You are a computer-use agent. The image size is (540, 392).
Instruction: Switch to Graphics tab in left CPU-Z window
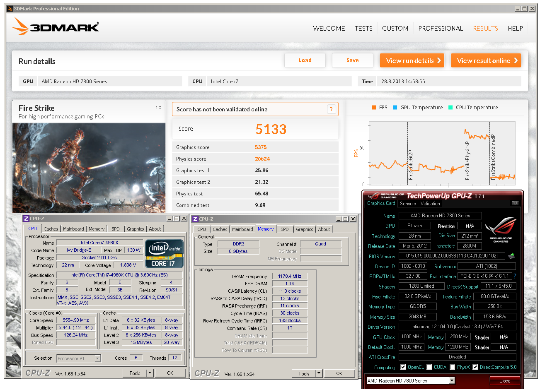click(136, 229)
